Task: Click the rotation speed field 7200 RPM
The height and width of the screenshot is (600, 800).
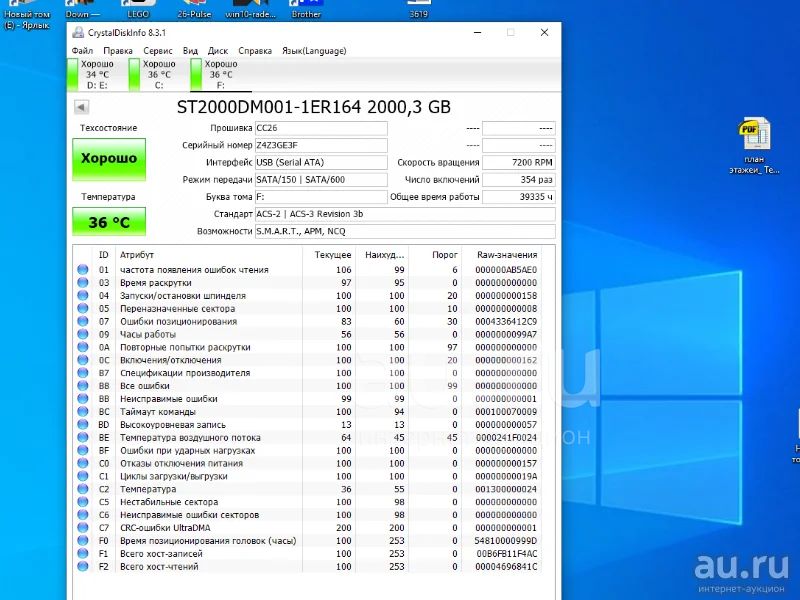Action: pos(518,162)
